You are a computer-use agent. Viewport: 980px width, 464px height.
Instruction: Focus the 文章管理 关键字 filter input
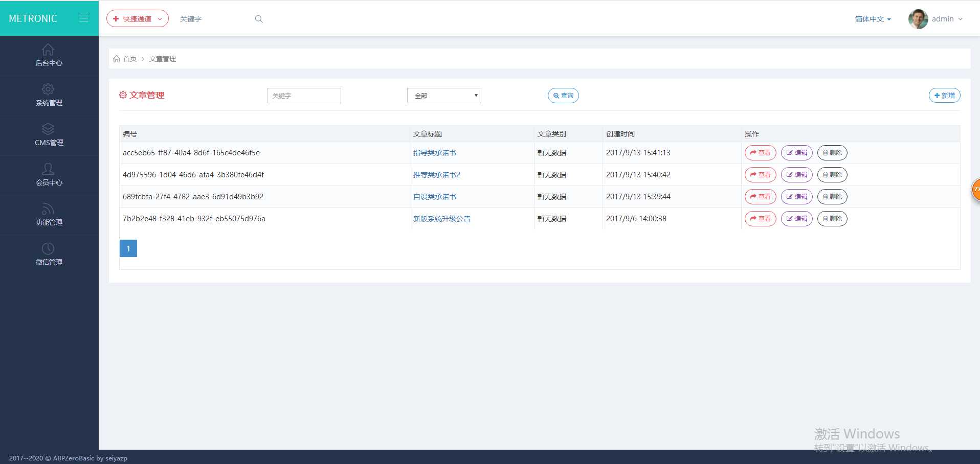pyautogui.click(x=304, y=96)
